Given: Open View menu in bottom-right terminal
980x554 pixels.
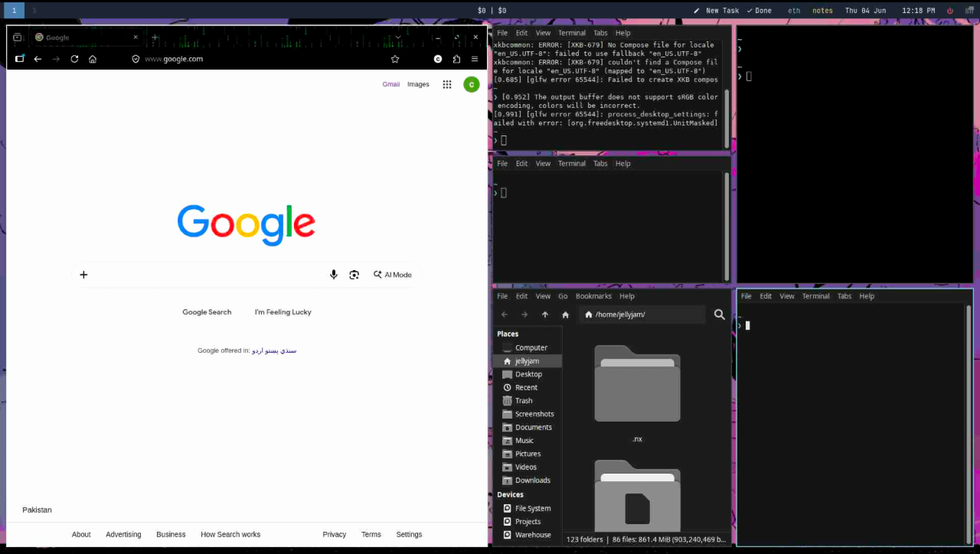Looking at the screenshot, I should click(787, 296).
